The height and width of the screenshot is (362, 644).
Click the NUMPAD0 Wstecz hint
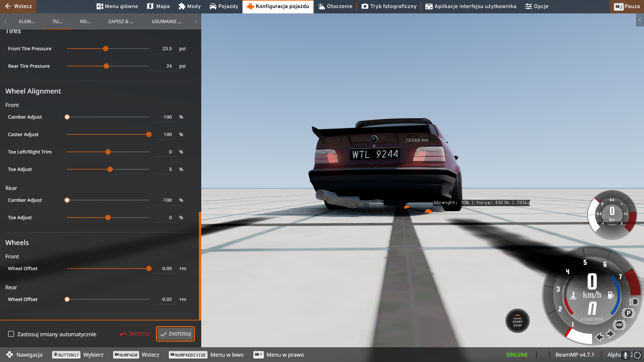click(136, 355)
